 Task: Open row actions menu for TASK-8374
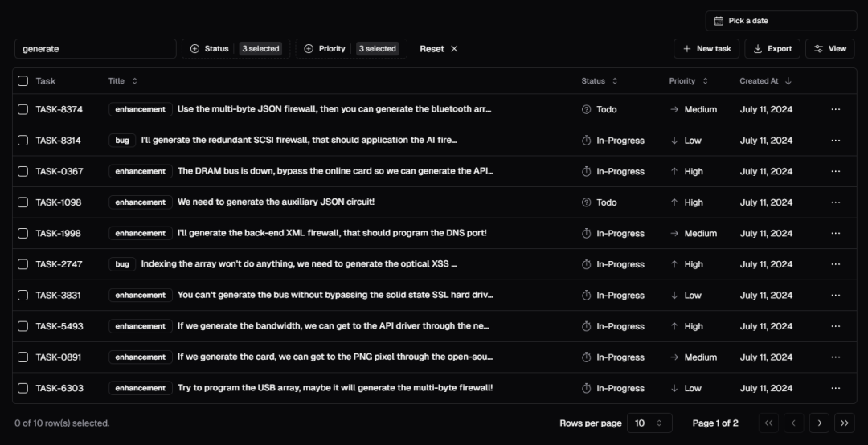click(x=835, y=109)
